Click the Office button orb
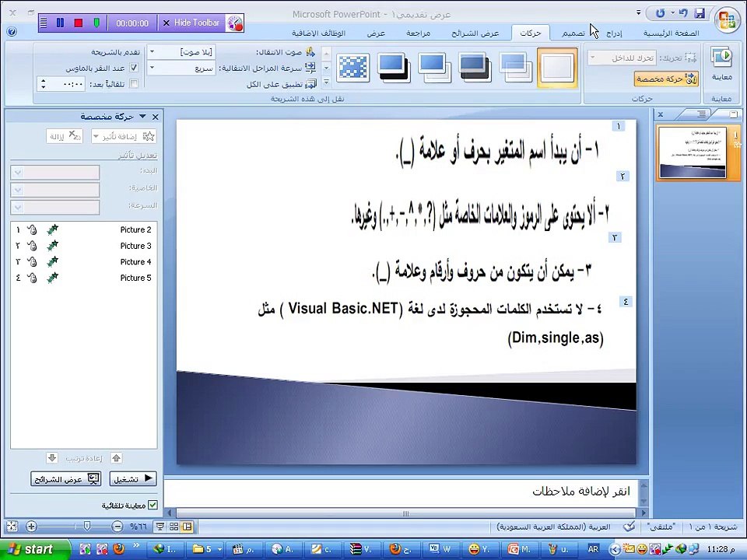The image size is (747, 560). pos(728,19)
